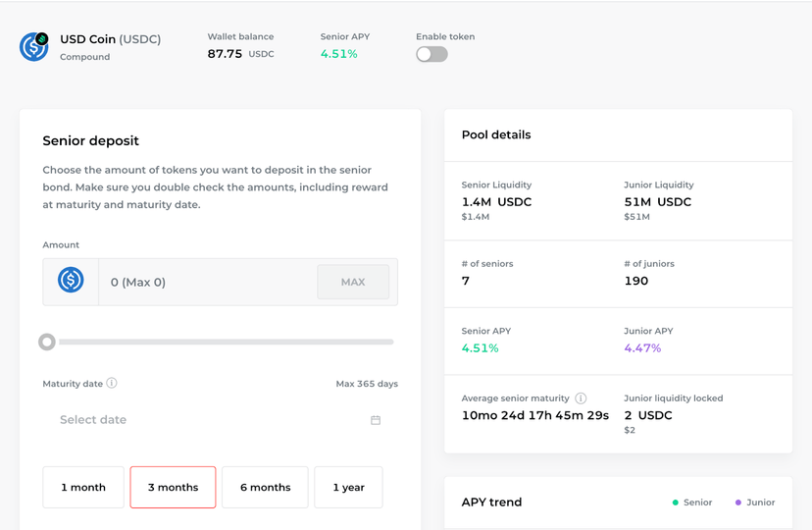This screenshot has height=530, width=812.
Task: Select the 1 year maturity option
Action: click(348, 487)
